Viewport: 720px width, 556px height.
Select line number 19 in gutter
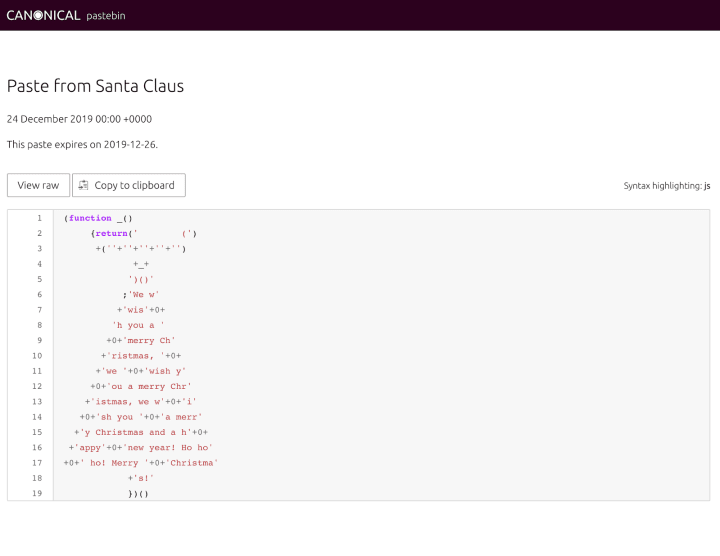[39, 493]
